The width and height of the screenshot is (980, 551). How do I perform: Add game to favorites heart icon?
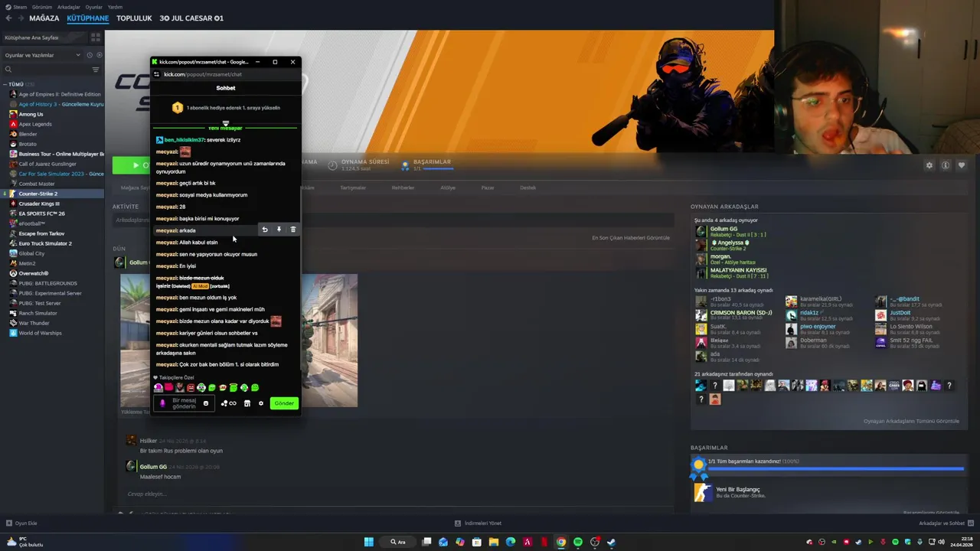(x=962, y=165)
